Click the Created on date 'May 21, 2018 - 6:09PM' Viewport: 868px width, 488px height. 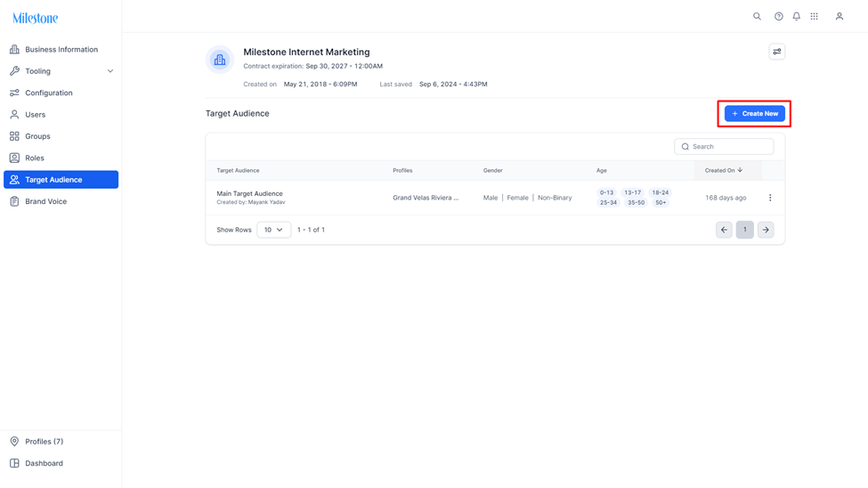[x=320, y=85]
